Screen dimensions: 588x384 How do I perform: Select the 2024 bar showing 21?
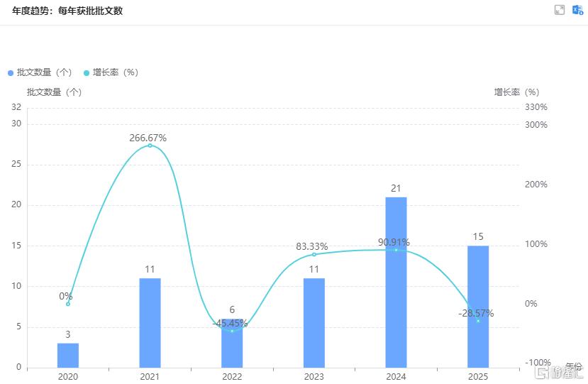point(396,282)
